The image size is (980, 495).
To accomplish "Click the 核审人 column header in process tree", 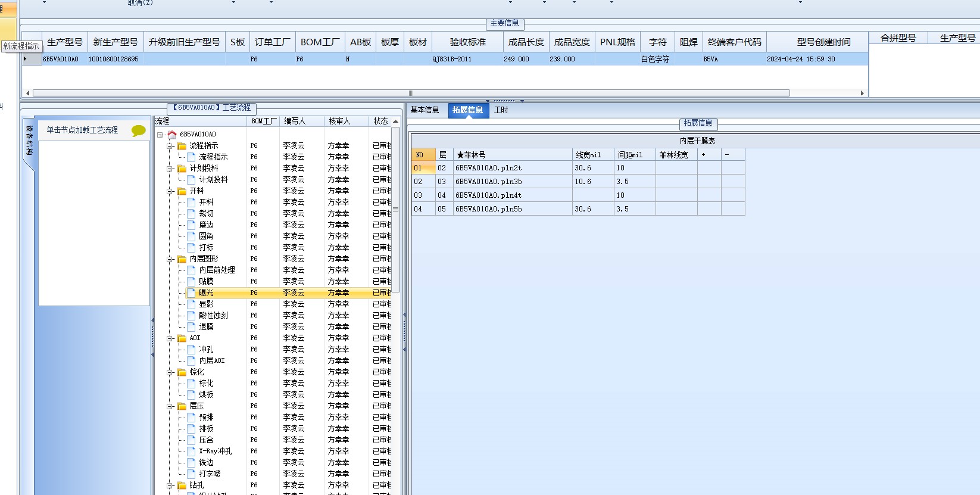I will (347, 122).
